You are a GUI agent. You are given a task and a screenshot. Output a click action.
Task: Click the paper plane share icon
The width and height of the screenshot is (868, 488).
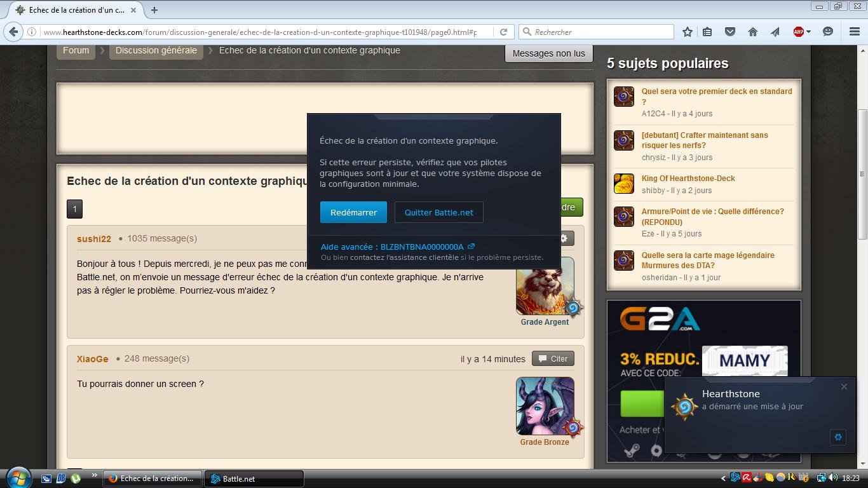pyautogui.click(x=775, y=32)
